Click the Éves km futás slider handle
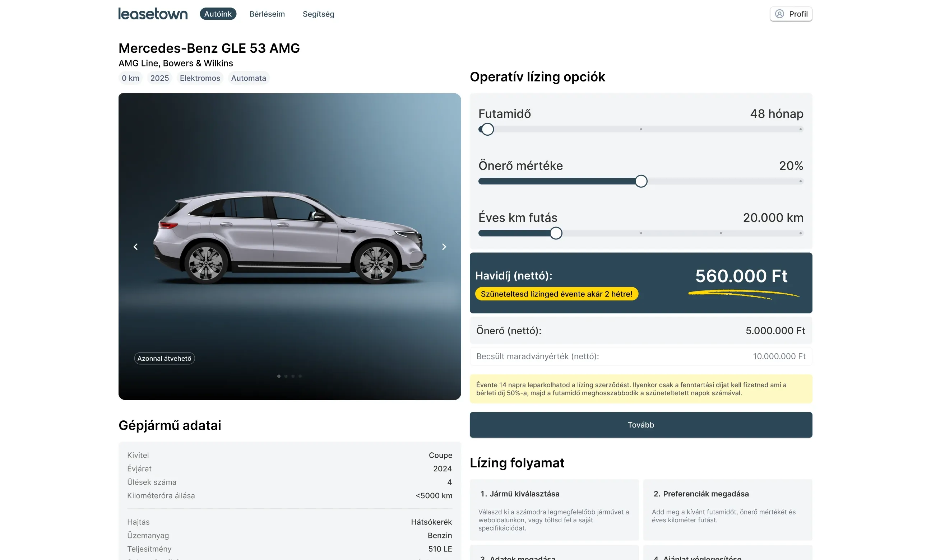Image resolution: width=931 pixels, height=560 pixels. [x=556, y=233]
